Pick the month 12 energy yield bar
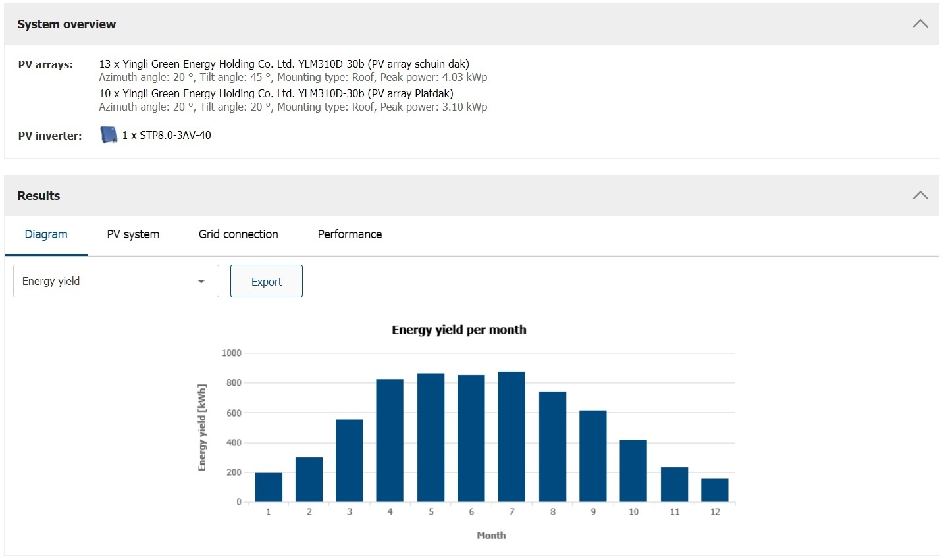The image size is (942, 560). click(715, 490)
